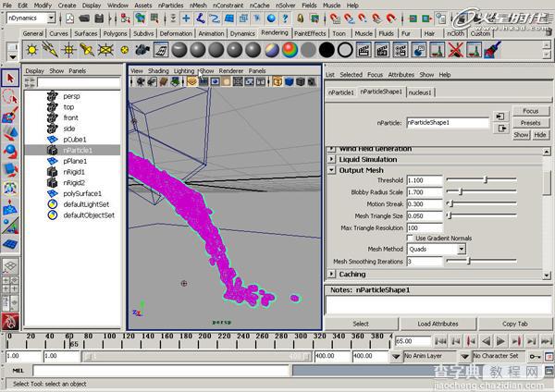Open the No Character Set dropdown arrow
The width and height of the screenshot is (555, 392).
[465, 356]
